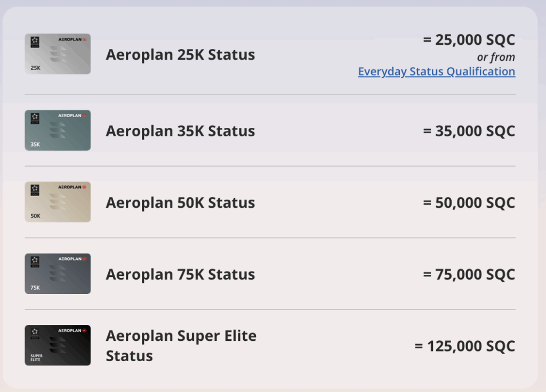The height and width of the screenshot is (392, 546).
Task: Open the Everyday Status Qualification link
Action: coord(436,71)
